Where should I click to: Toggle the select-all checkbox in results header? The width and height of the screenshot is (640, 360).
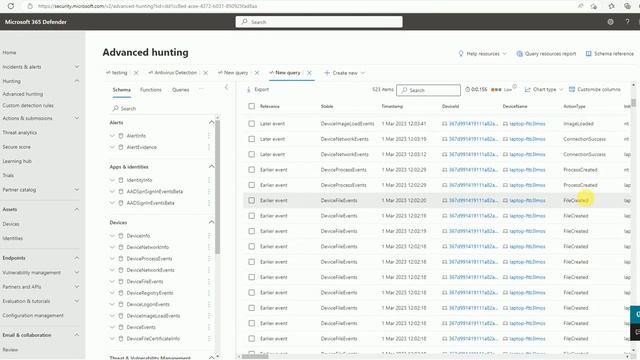coord(251,106)
